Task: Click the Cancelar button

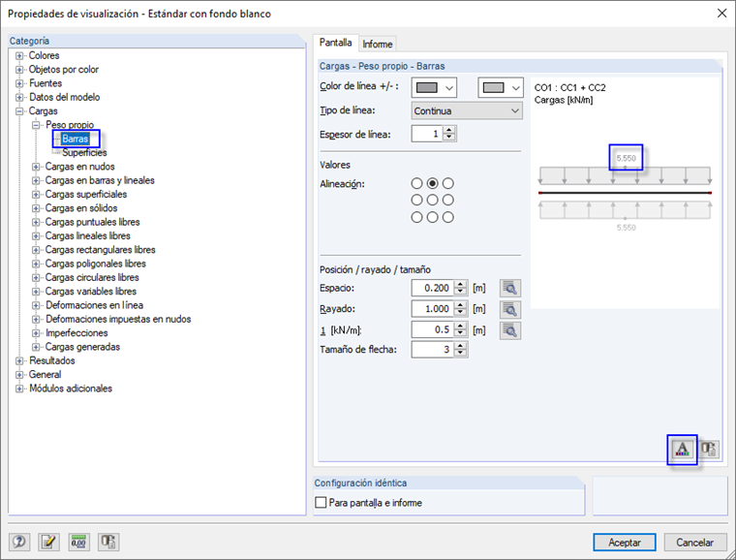Action: [x=694, y=543]
